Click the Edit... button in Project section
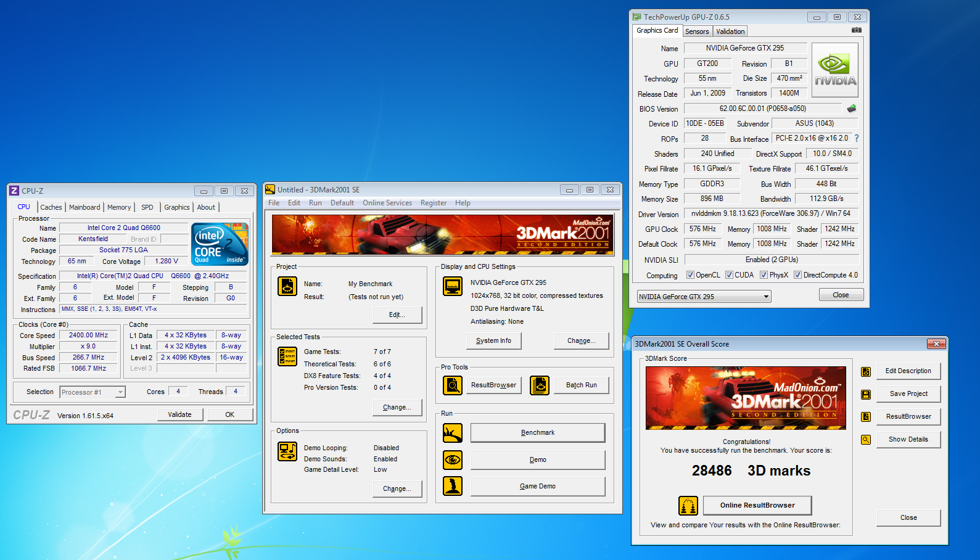 point(397,315)
